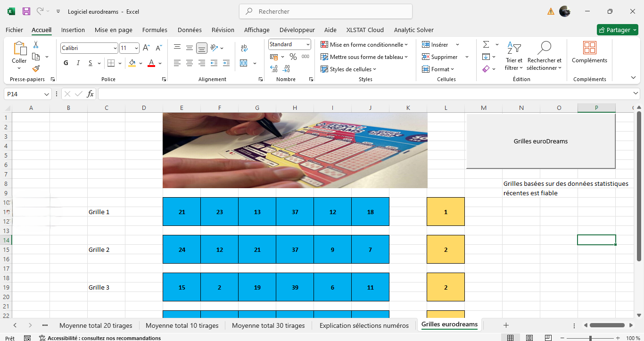
Task: Click the Save icon in title bar
Action: point(26,11)
